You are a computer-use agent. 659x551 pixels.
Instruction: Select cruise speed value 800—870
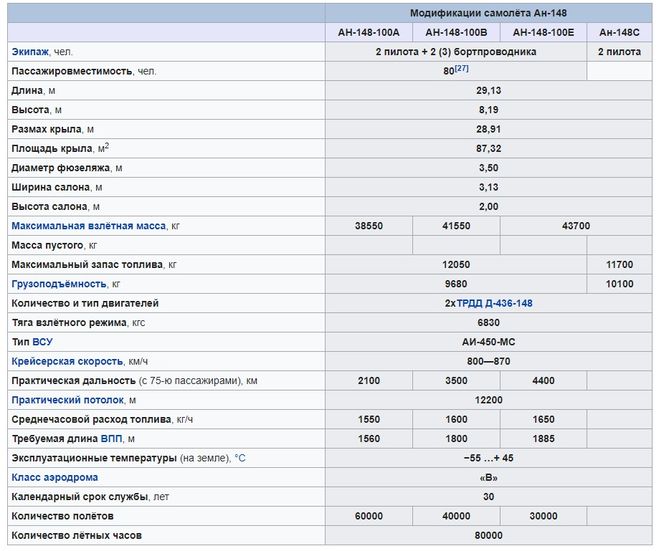tap(488, 361)
